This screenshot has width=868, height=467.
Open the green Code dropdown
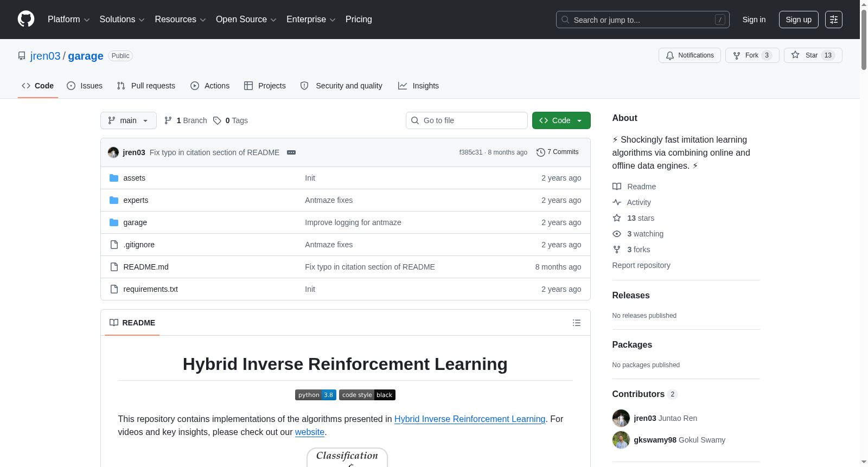(561, 120)
